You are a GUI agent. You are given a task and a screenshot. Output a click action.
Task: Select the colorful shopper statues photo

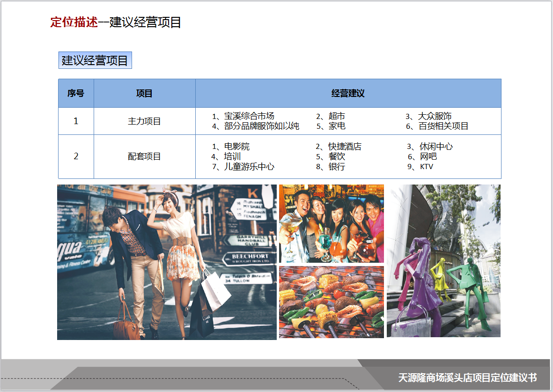pos(443,260)
